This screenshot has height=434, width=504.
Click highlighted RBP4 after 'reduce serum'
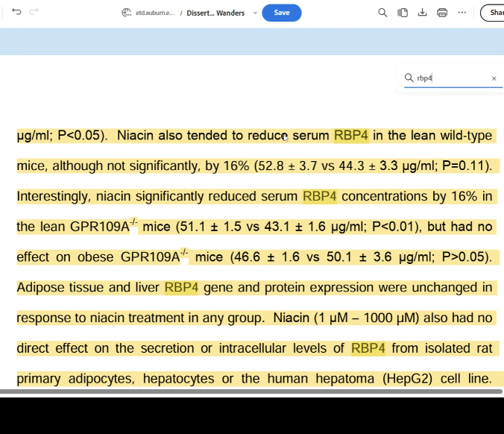(x=351, y=135)
